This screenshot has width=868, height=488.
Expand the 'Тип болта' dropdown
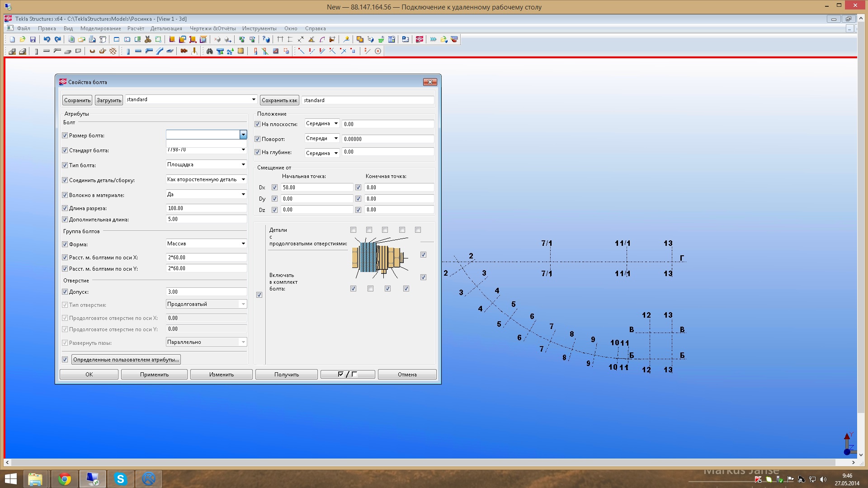(x=243, y=164)
